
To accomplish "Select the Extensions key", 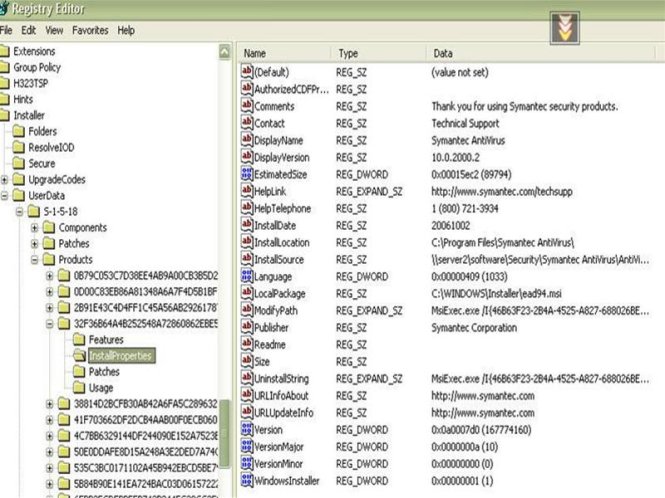I will tap(34, 51).
